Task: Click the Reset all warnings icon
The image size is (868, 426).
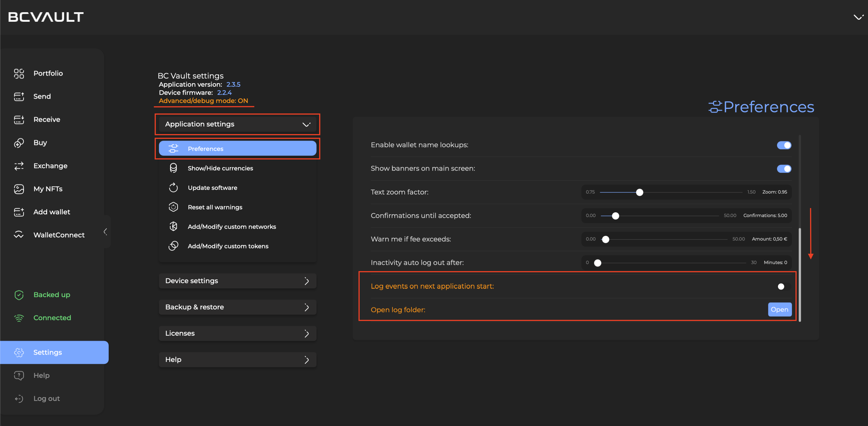Action: coord(173,207)
